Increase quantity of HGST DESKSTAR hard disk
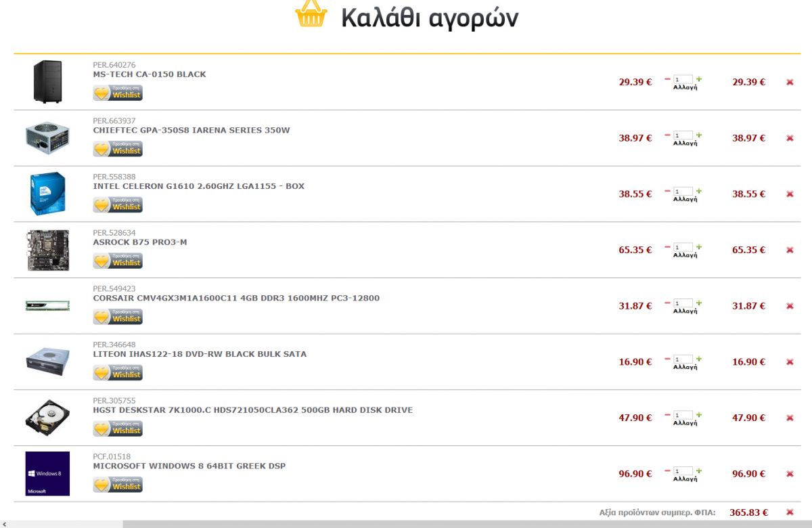This screenshot has width=812, height=528. 699,415
